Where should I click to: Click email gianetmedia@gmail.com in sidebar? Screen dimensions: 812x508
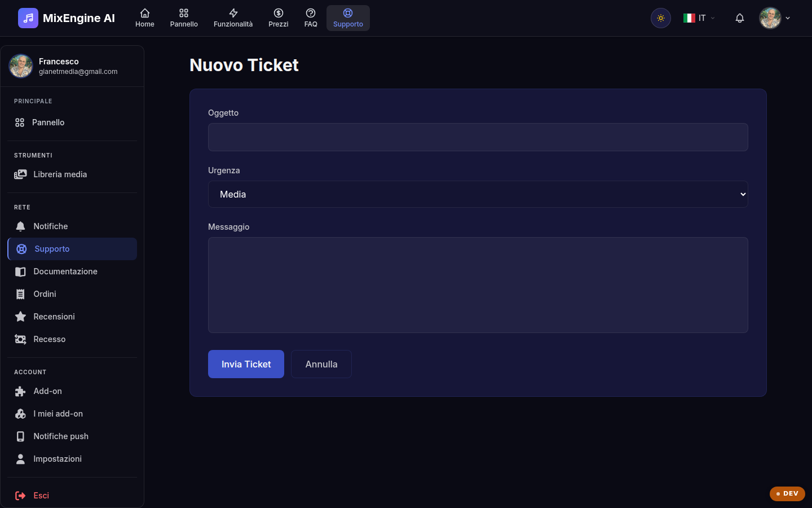click(78, 72)
